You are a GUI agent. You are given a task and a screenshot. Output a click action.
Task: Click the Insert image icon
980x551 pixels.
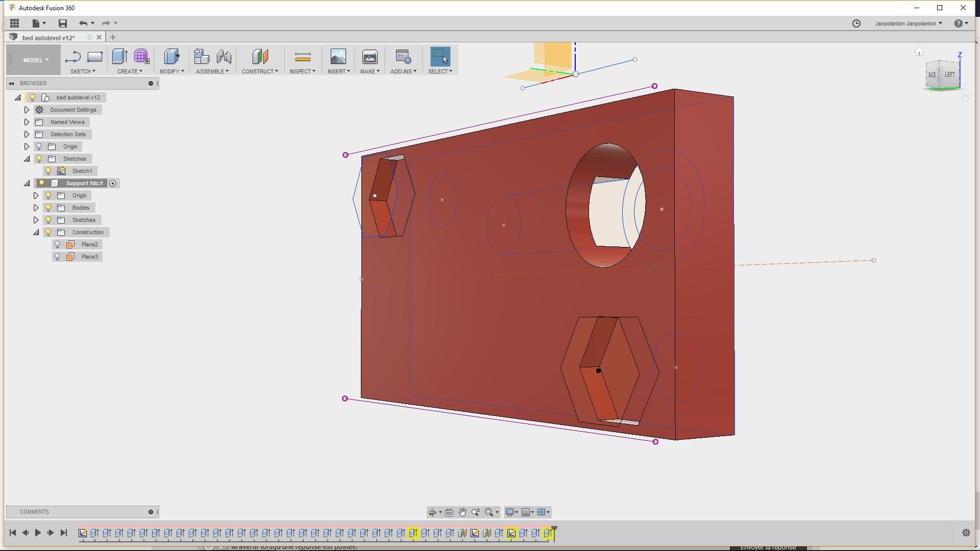pyautogui.click(x=338, y=57)
